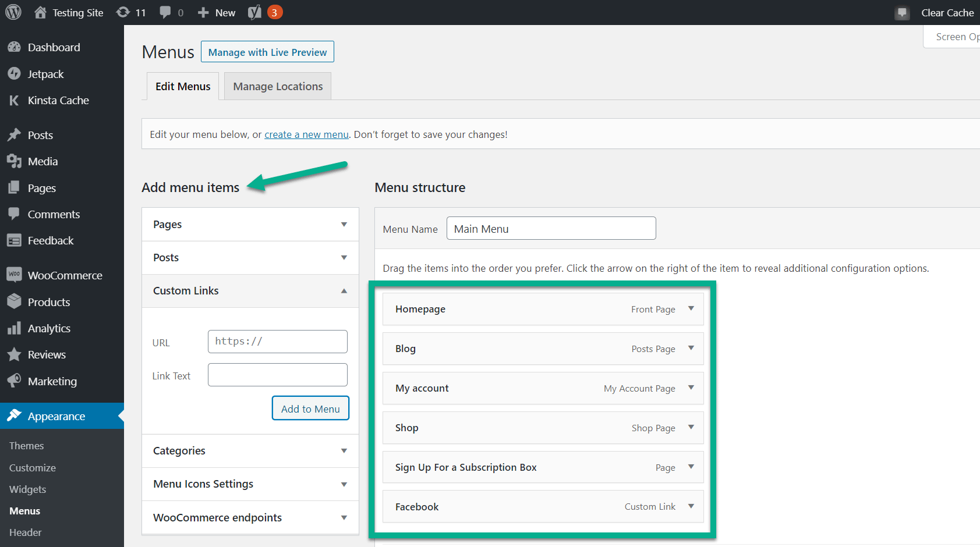Open the WordPress logo menu
Viewport: 980px width, 547px height.
[12, 12]
